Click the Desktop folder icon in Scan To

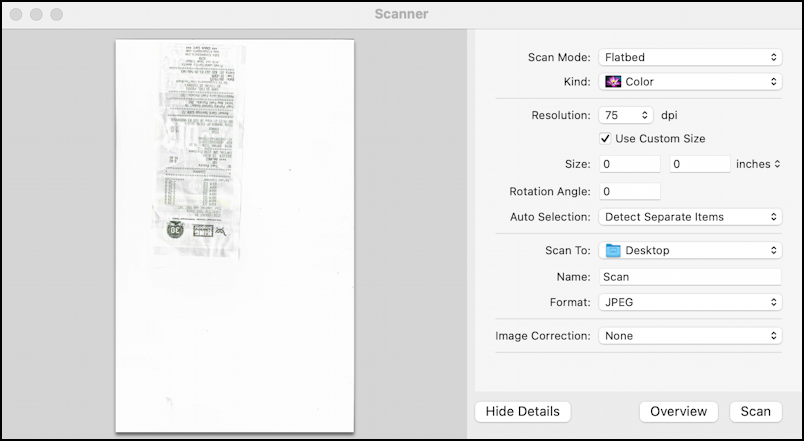613,250
